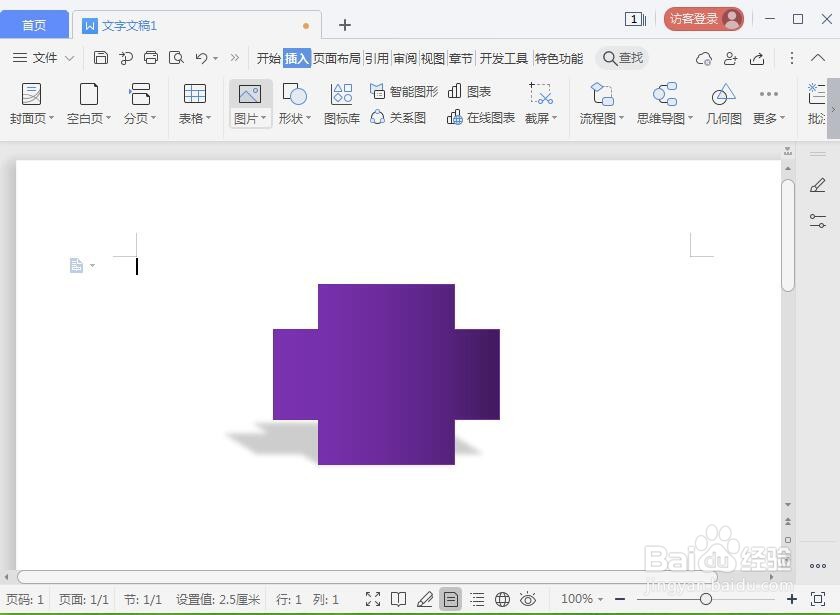Add a new document tab with plus
Image resolution: width=840 pixels, height=615 pixels.
click(x=345, y=25)
